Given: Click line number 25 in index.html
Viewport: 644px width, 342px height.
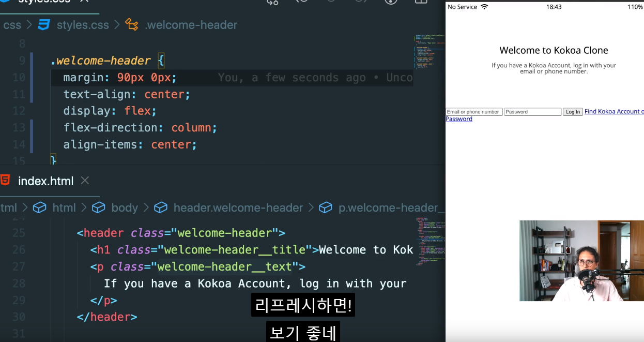Looking at the screenshot, I should pyautogui.click(x=19, y=233).
